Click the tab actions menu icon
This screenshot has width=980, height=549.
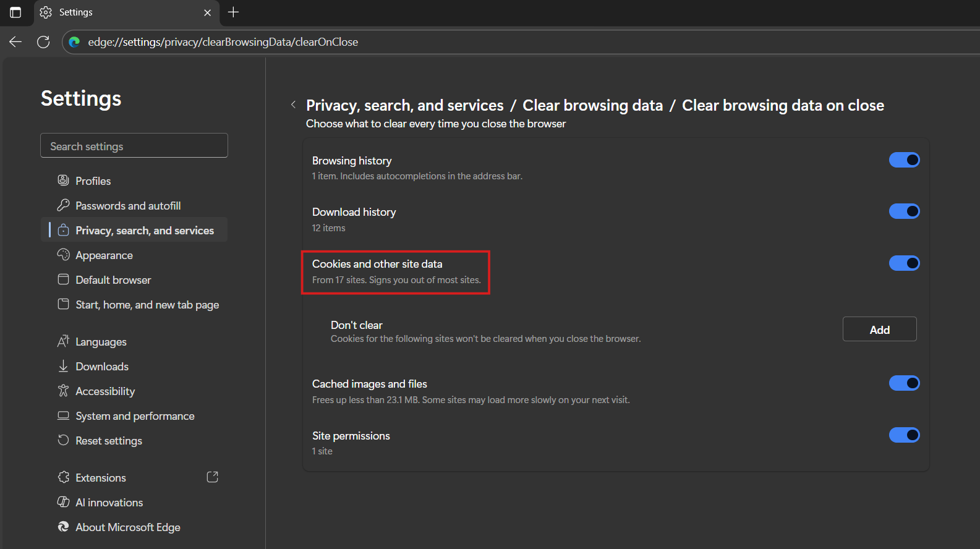pos(15,12)
